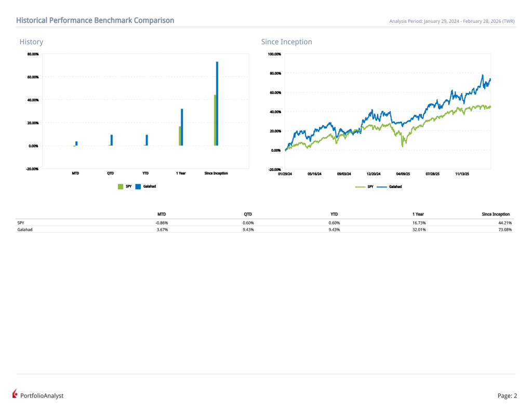This screenshot has height=411, width=532.
Task: Click the Since Inception chart heading
Action: (286, 42)
